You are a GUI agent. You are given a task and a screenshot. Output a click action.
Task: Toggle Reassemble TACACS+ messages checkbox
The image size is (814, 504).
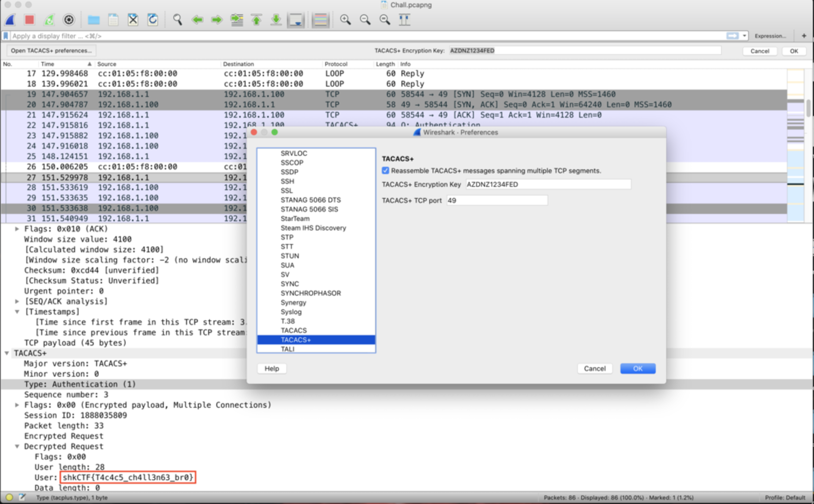coord(385,170)
